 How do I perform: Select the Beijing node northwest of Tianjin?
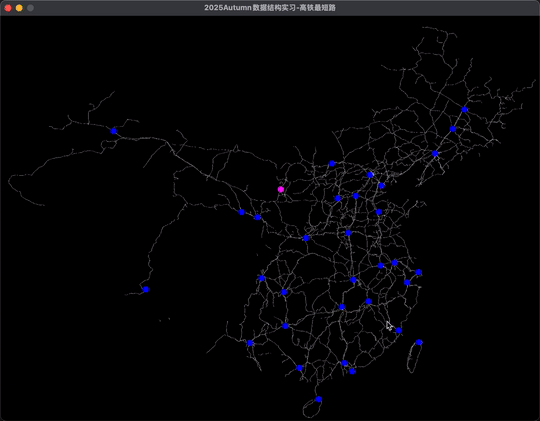tap(370, 175)
